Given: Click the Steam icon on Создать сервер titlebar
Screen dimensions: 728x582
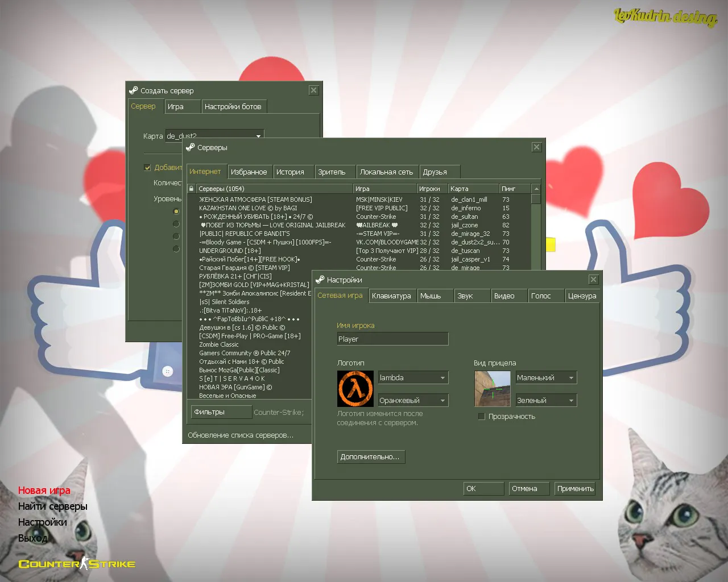Looking at the screenshot, I should pyautogui.click(x=134, y=90).
